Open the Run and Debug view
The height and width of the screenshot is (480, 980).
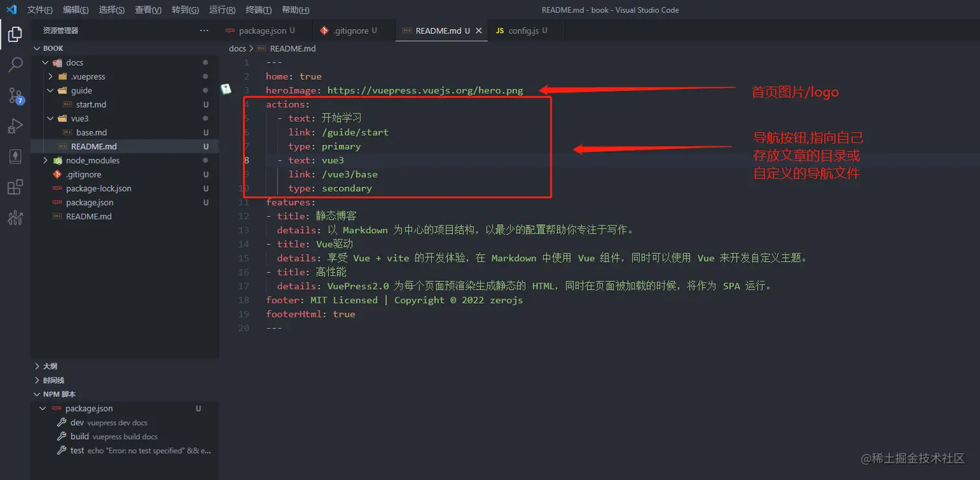[15, 126]
